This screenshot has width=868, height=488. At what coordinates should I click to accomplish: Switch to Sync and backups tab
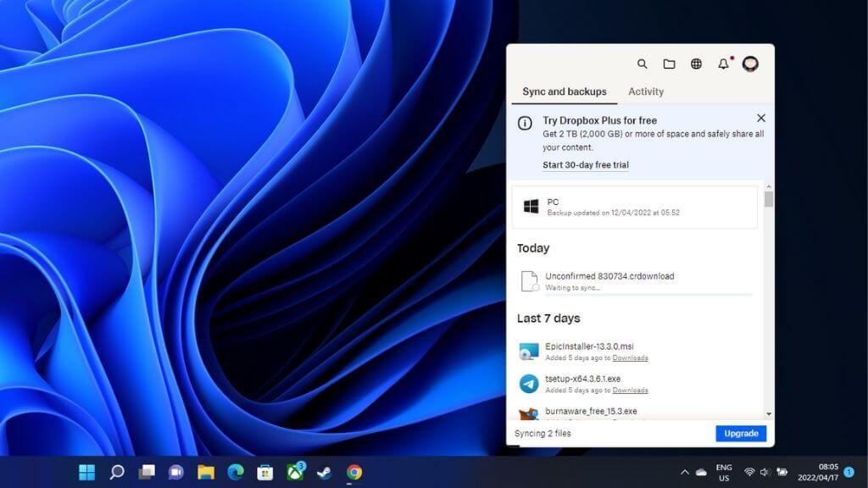pos(564,91)
